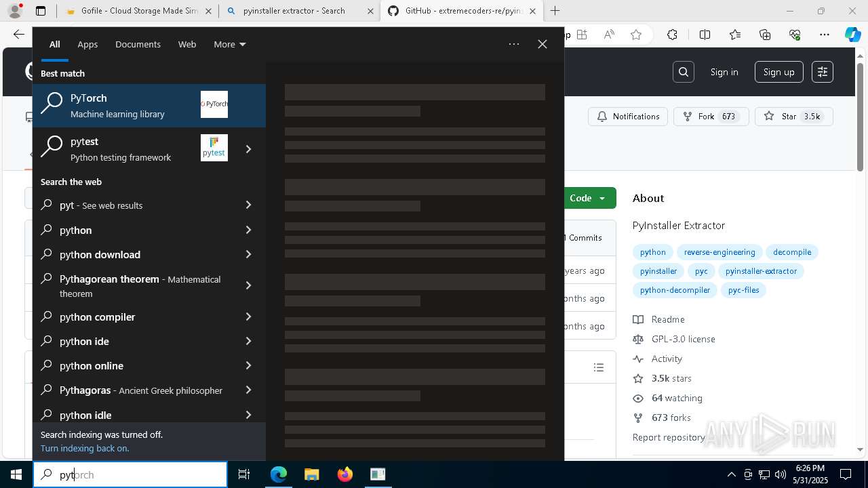The height and width of the screenshot is (488, 868).
Task: Open Firefox from the taskbar
Action: 345,474
